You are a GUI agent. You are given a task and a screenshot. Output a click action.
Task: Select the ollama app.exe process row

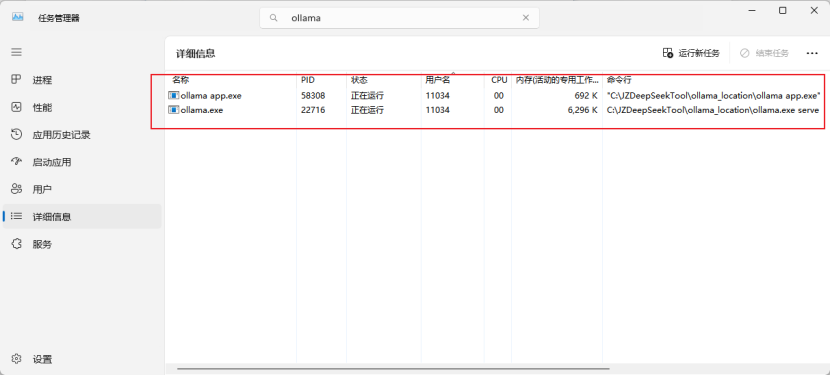tap(495, 96)
